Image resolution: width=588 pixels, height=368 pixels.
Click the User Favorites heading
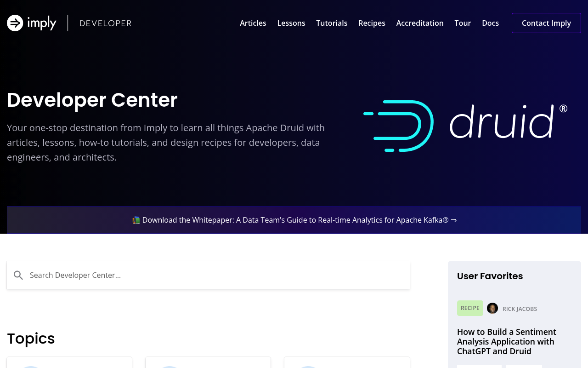point(490,276)
